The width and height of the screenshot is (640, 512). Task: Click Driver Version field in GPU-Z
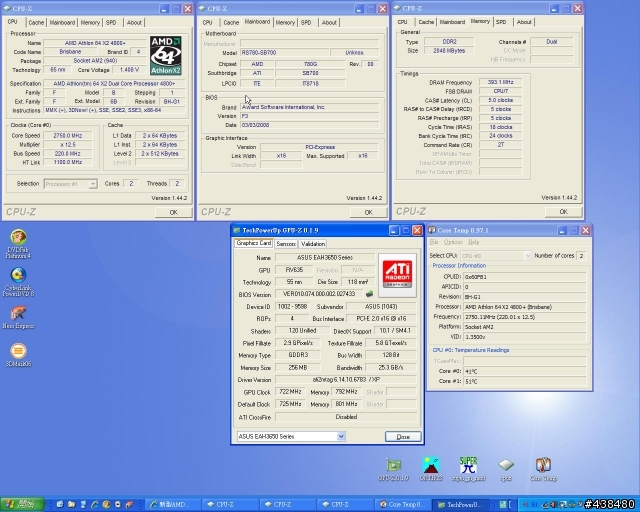[x=346, y=380]
